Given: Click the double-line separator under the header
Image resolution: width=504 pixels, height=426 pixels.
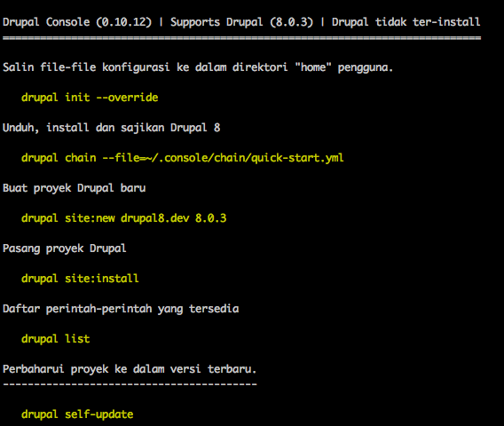Looking at the screenshot, I should click(241, 38).
